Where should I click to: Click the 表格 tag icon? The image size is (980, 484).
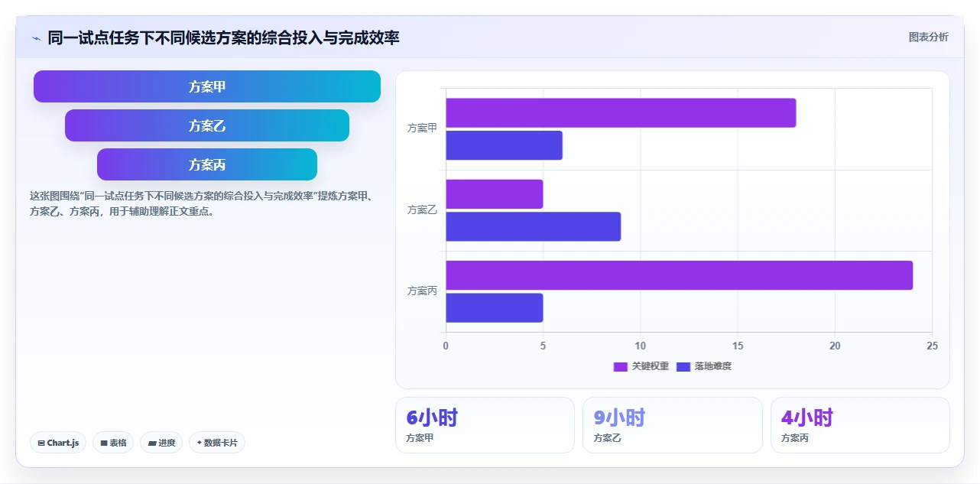pyautogui.click(x=103, y=443)
